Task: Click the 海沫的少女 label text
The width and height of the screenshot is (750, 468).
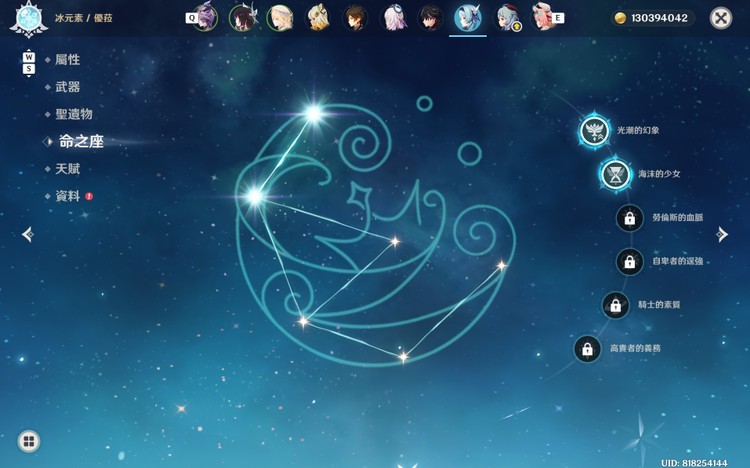Action: tap(659, 174)
